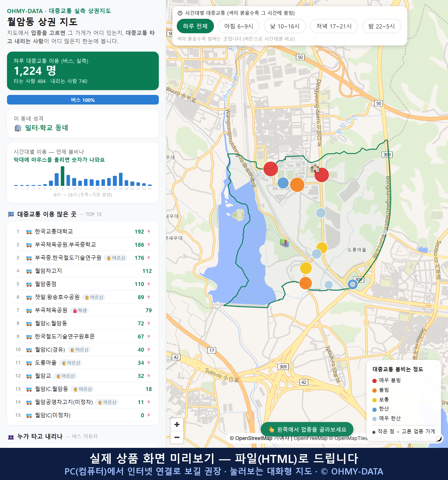
Task: Click the clock icon in time filter panel
Action: click(180, 13)
